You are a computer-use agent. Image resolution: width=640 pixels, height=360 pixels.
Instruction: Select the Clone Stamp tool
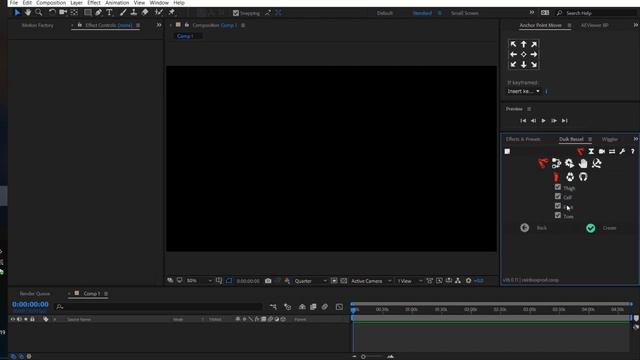pos(133,13)
